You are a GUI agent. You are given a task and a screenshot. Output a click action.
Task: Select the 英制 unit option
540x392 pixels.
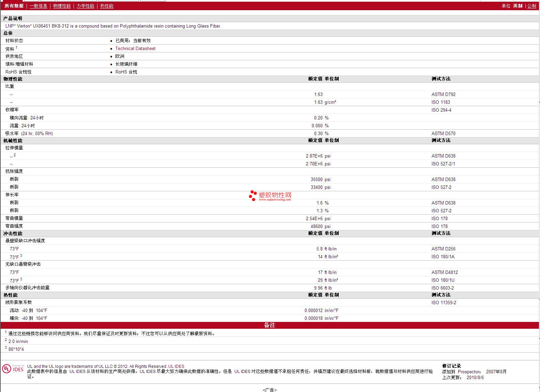pyautogui.click(x=518, y=6)
